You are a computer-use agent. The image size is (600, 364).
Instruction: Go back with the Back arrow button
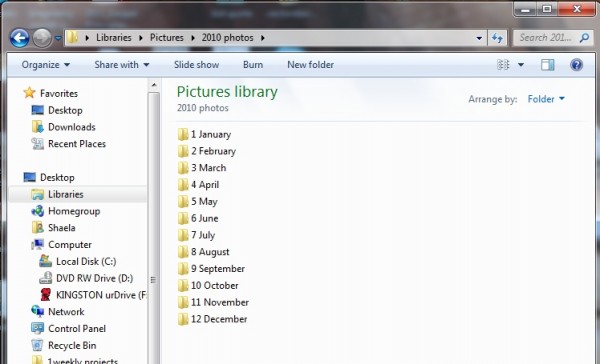(x=20, y=38)
